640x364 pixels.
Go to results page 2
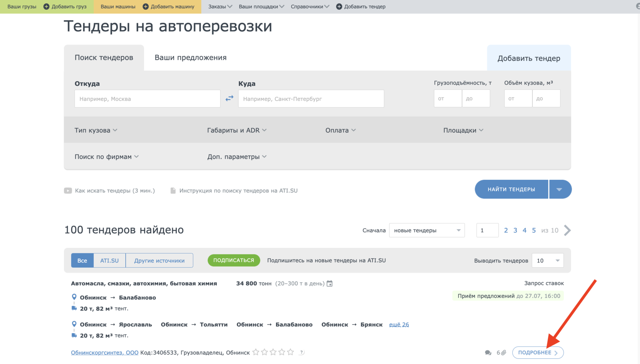click(506, 230)
